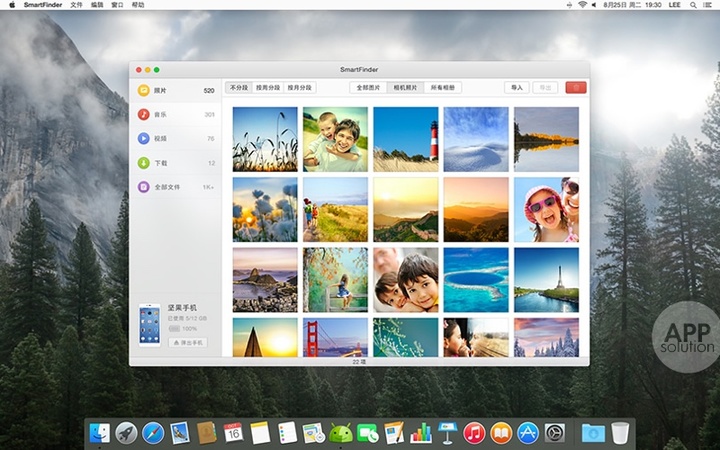
Task: Select the 音乐 (Music) sidebar icon
Action: 145,114
